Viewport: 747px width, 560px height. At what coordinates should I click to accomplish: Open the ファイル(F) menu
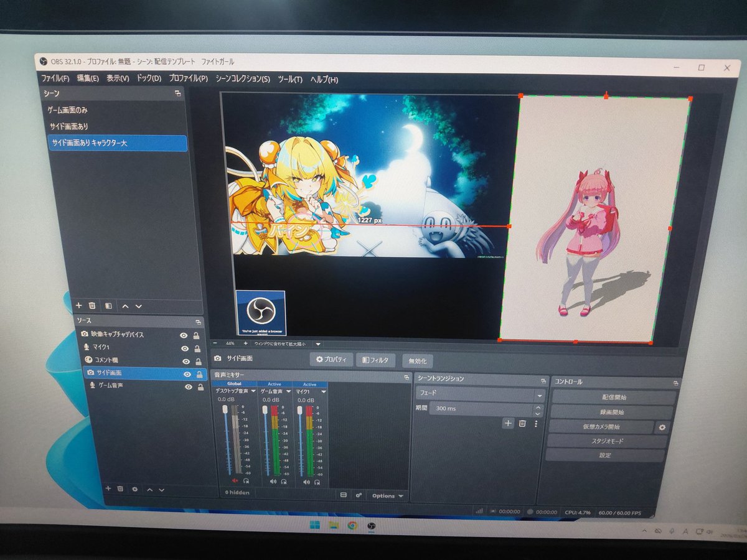point(55,79)
